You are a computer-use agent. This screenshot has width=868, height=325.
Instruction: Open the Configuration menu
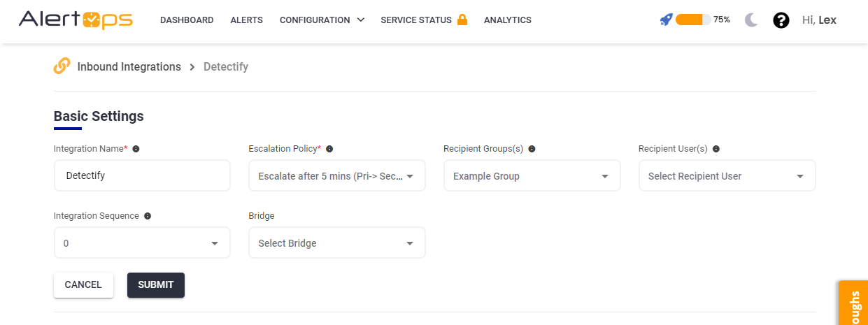tap(322, 20)
